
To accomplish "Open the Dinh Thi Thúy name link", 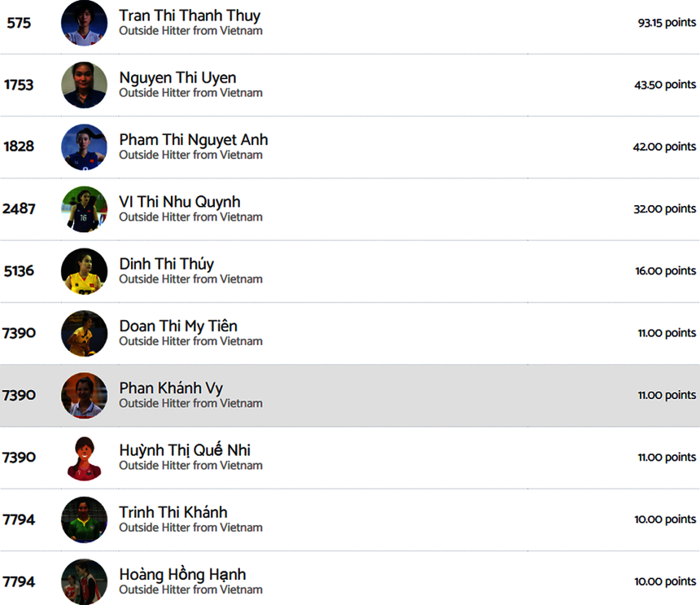I will click(x=166, y=264).
